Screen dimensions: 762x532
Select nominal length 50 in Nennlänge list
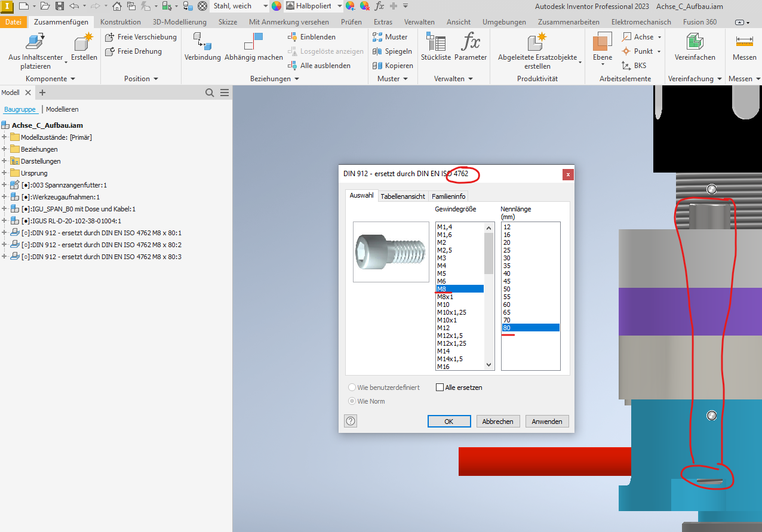pos(530,289)
